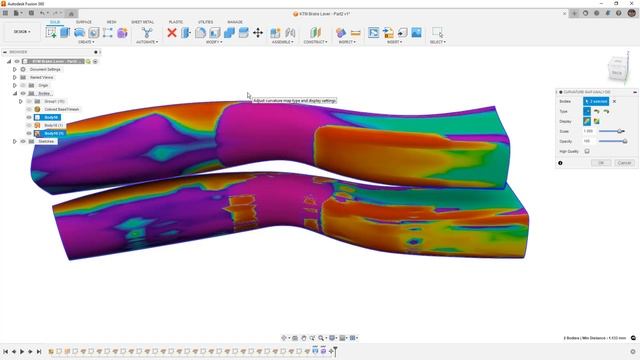
Task: Select the Move/Copy arrows tool
Action: [x=258, y=33]
